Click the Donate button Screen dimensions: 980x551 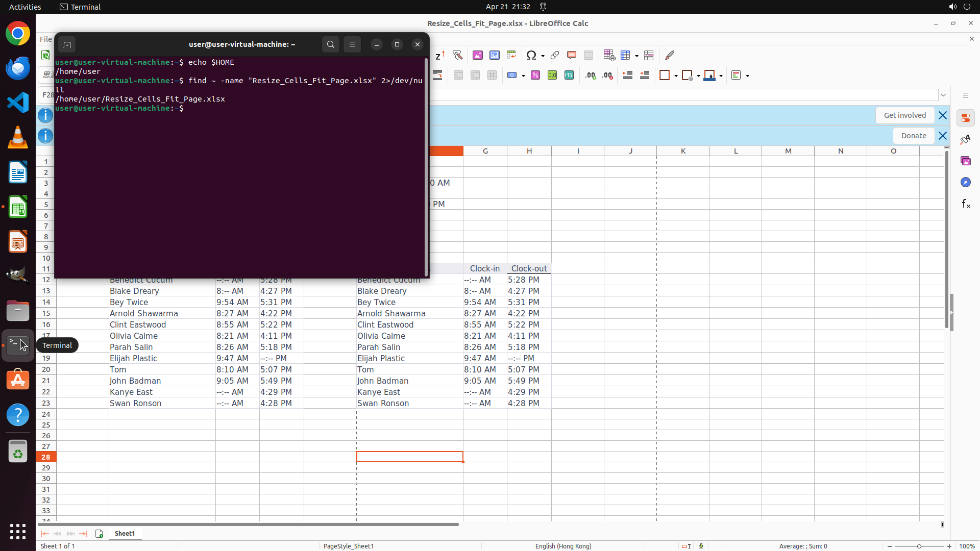point(913,136)
